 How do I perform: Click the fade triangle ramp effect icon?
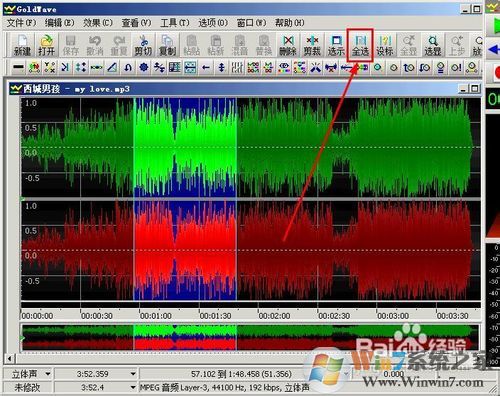(x=112, y=67)
